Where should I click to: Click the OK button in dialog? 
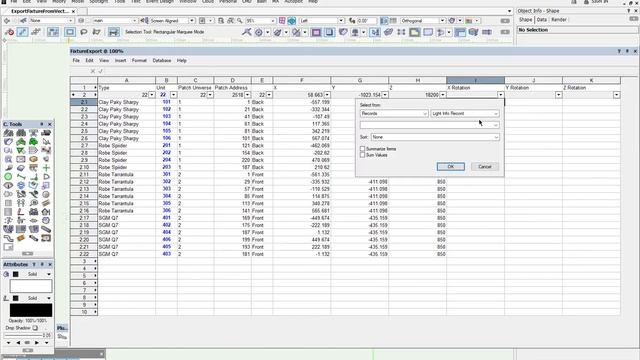click(451, 167)
